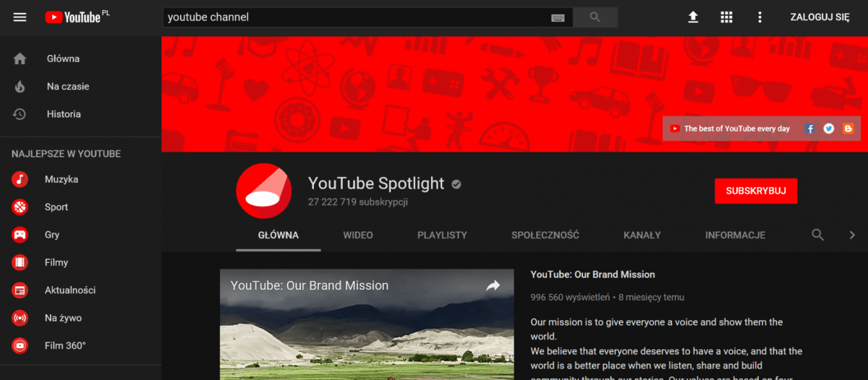Open the hamburger guide menu
Viewport: 868px width, 380px height.
point(20,17)
